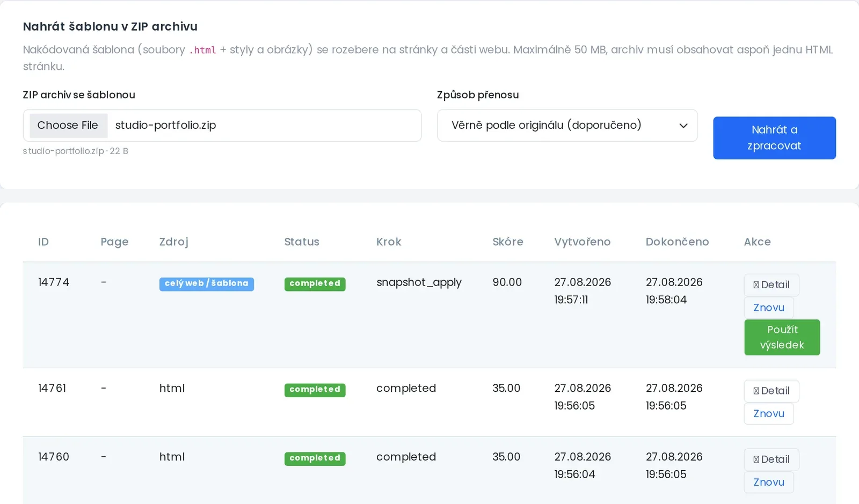Open Detail for job 14774
Screen dimensions: 859x504
771,285
